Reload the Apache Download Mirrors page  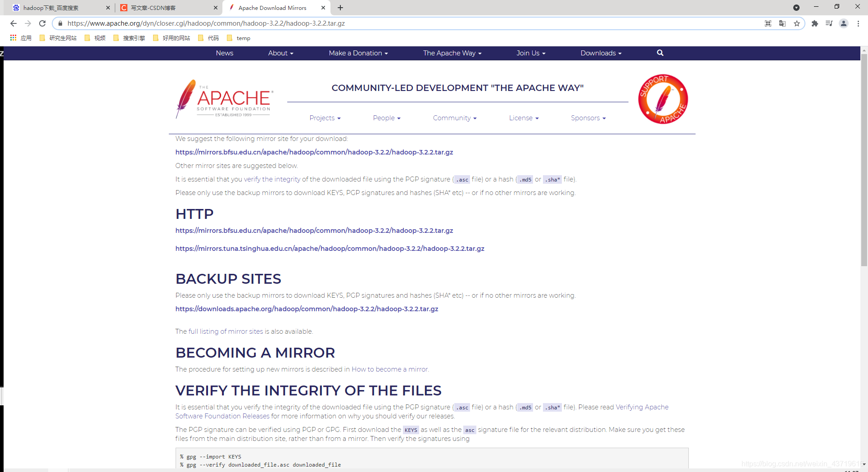42,23
